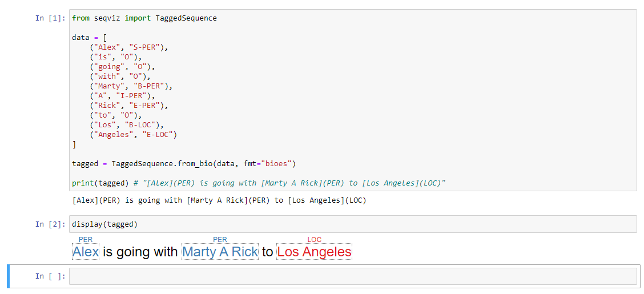
Task: Select the highlighted Alex entity
Action: click(86, 252)
